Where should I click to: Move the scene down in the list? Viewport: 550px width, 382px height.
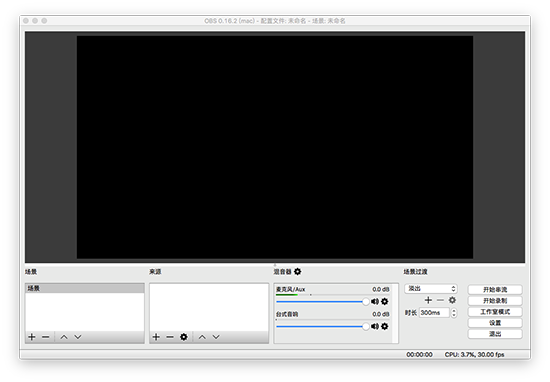[x=78, y=337]
